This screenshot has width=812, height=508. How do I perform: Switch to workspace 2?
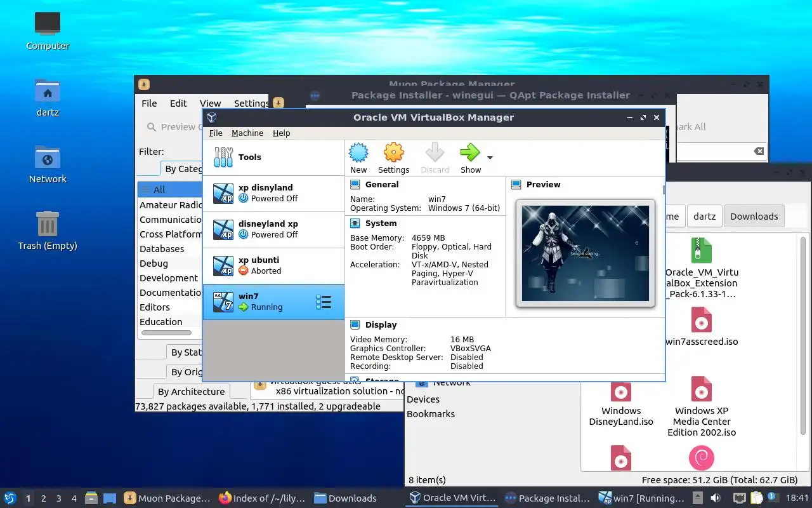[x=44, y=498]
